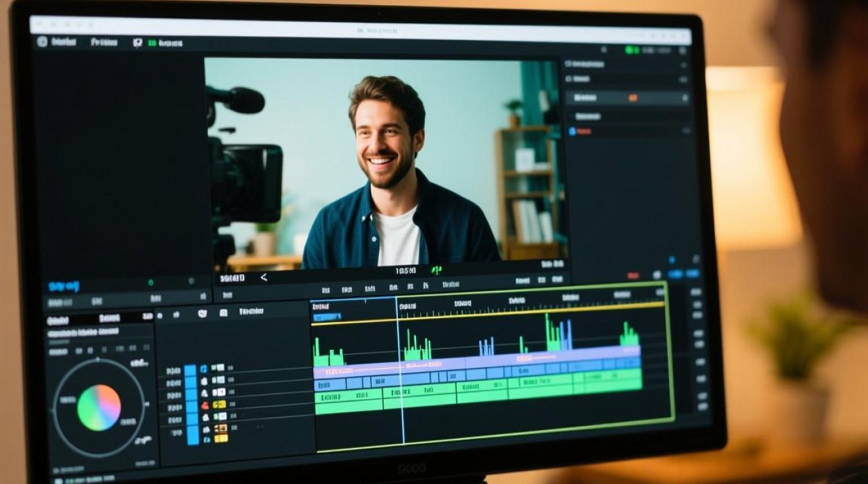This screenshot has width=868, height=484.
Task: Toggle the bottom yellow badge in the track list
Action: point(221,438)
